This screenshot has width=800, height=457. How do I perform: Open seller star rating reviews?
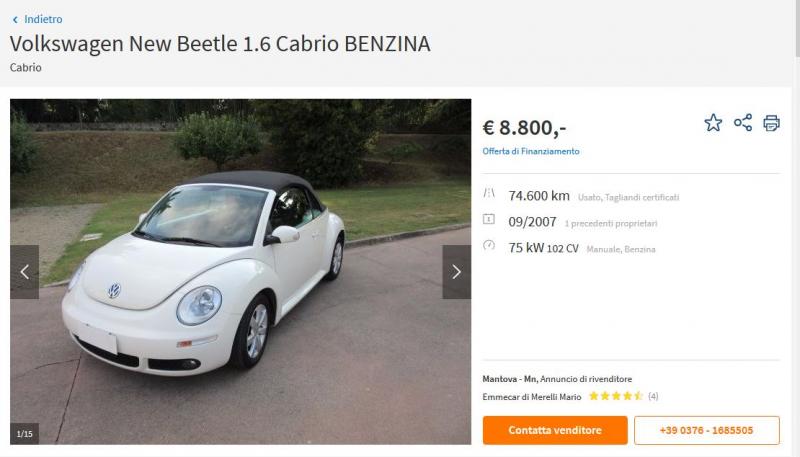pyautogui.click(x=623, y=396)
